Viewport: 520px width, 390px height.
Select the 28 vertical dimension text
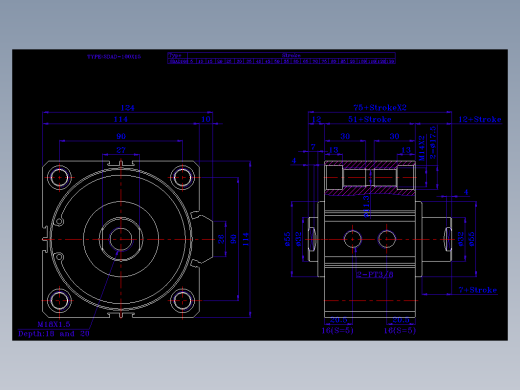(x=221, y=239)
